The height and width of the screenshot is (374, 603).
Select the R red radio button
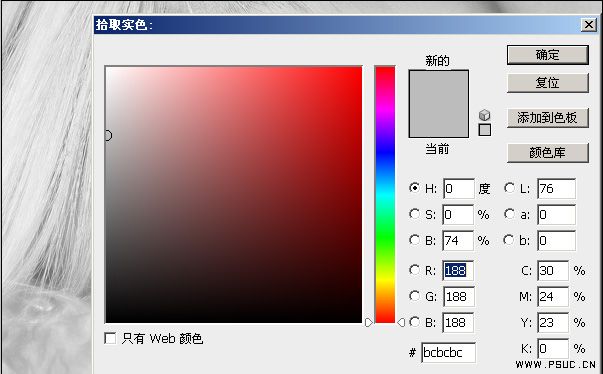pyautogui.click(x=414, y=270)
